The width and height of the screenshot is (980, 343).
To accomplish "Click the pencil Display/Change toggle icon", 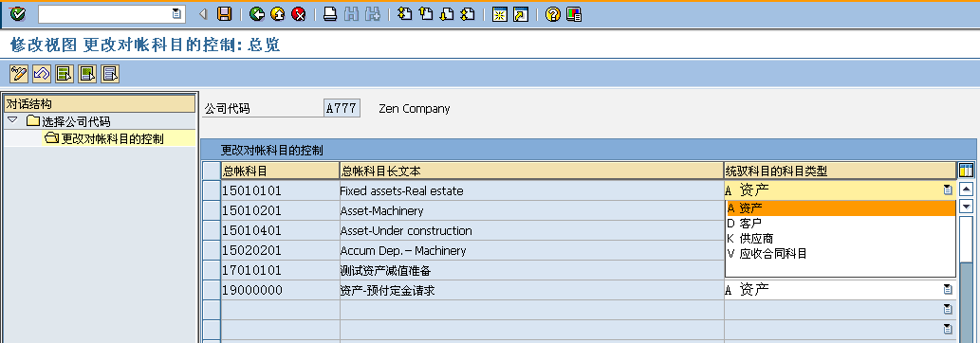I will pos(19,74).
